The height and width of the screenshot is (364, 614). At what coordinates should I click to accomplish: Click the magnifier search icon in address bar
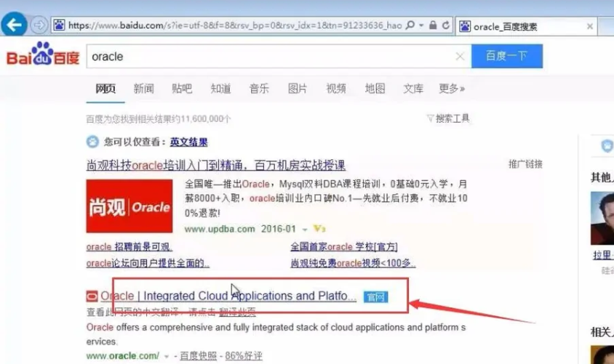[x=411, y=26]
